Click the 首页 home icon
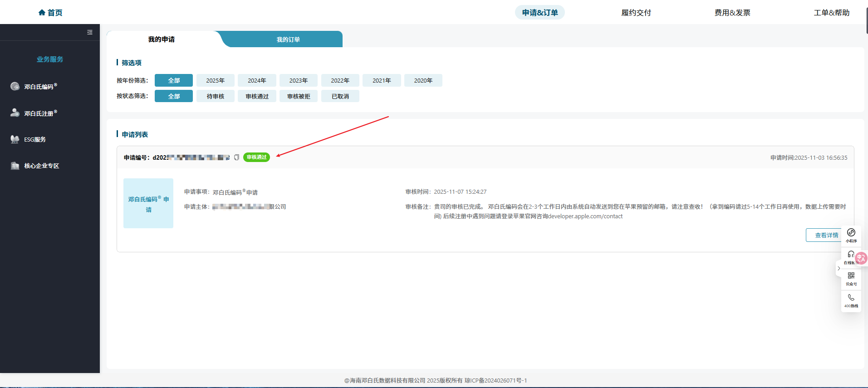 coord(42,13)
